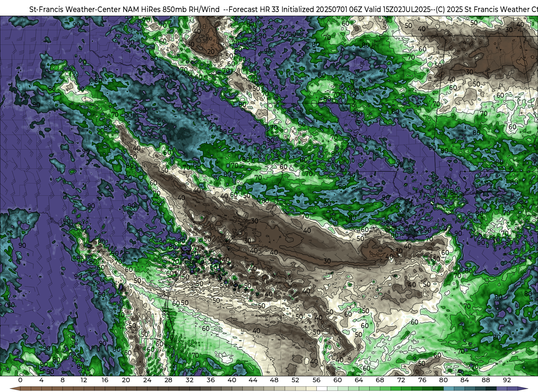This screenshot has width=538, height=392.
Task: Click the 'St-Francis Weather-Center' title text
Action: (x=75, y=10)
